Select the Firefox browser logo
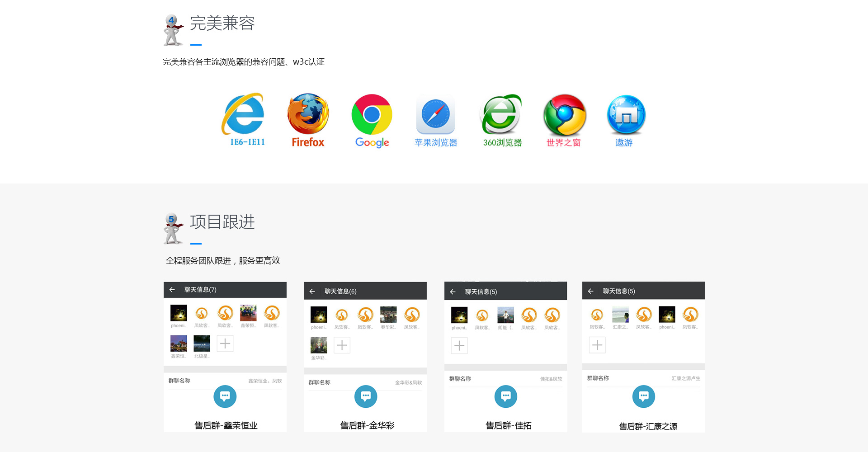 (x=308, y=114)
